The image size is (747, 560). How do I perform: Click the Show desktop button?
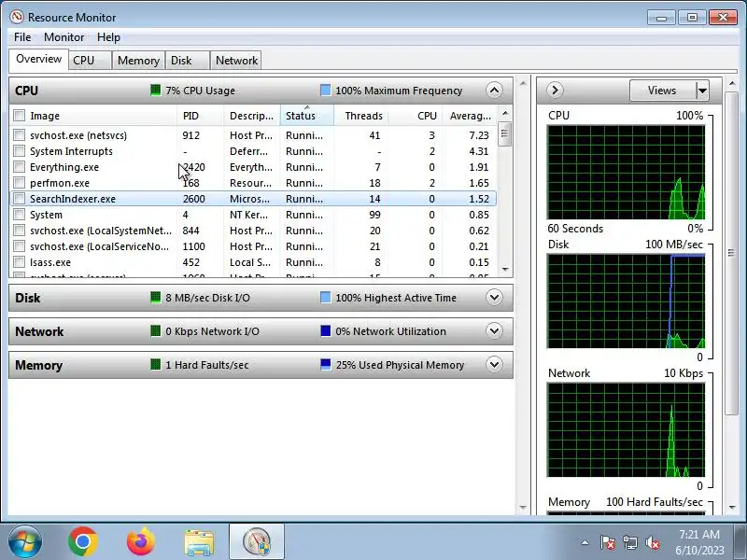740,542
